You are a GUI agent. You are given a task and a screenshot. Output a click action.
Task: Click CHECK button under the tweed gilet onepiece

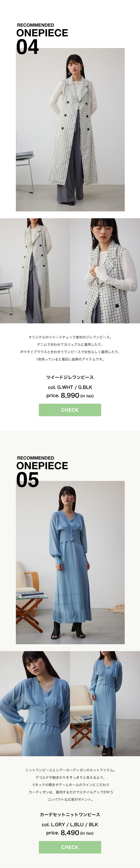[x=70, y=410]
